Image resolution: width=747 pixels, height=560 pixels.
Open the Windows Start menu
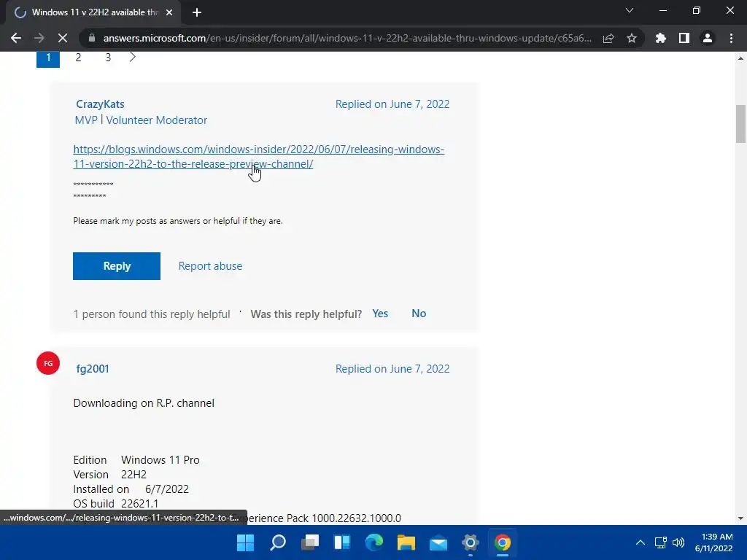(245, 542)
